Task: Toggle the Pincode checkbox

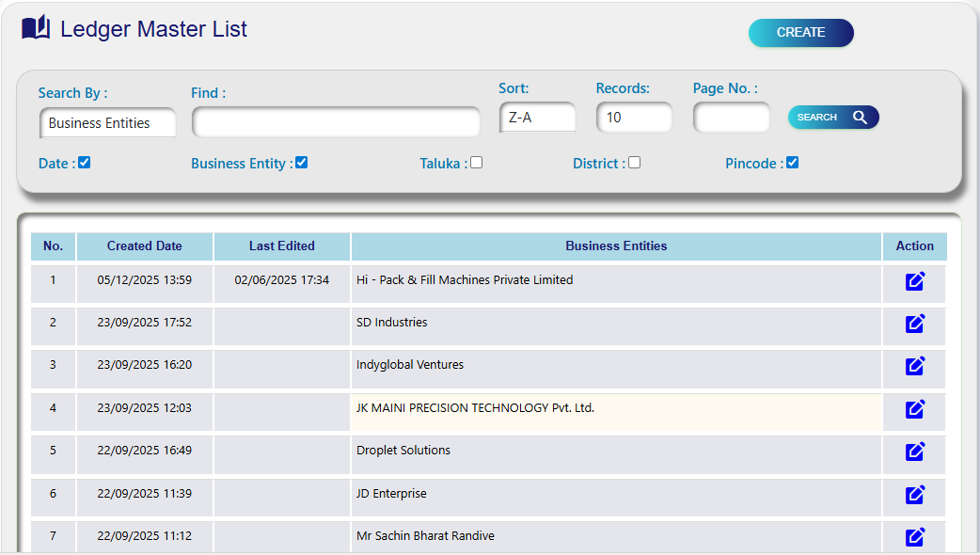Action: click(792, 163)
